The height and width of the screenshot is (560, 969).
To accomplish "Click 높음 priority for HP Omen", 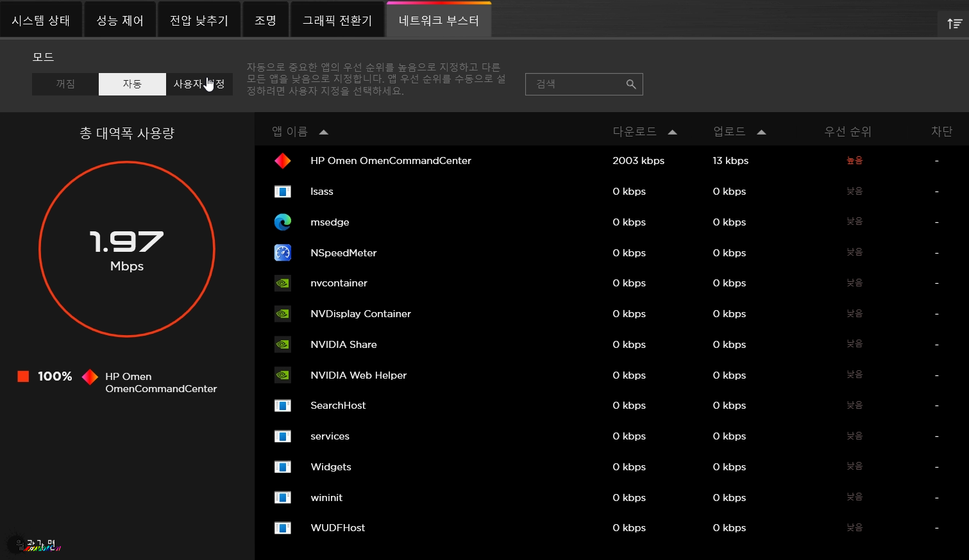I will click(x=854, y=161).
